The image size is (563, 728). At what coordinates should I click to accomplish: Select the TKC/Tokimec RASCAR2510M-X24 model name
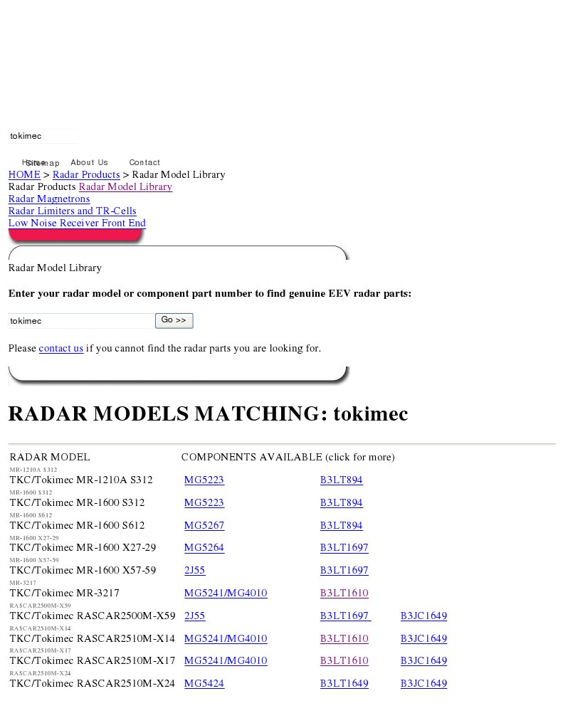(93, 683)
